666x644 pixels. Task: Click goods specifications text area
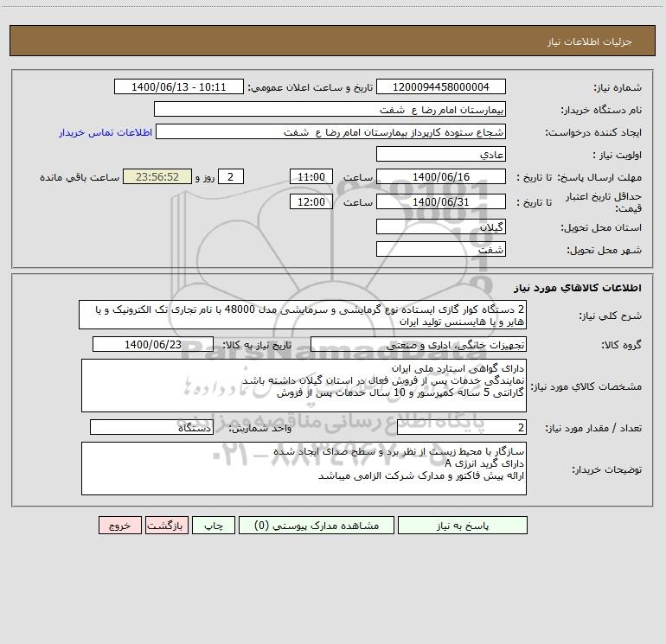tap(304, 386)
